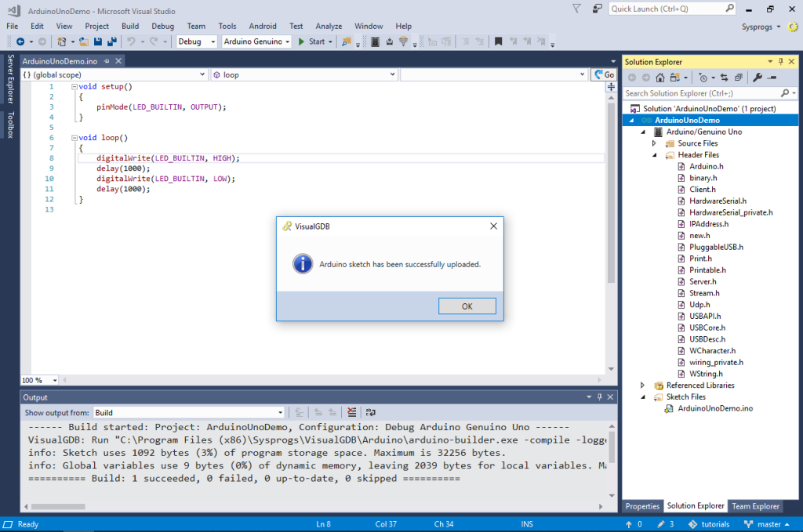Click the Redo toolbar icon
This screenshot has height=532, width=803.
tap(153, 42)
